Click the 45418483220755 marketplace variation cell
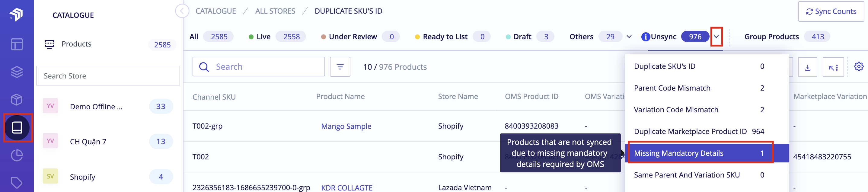The height and width of the screenshot is (192, 868). 822,157
